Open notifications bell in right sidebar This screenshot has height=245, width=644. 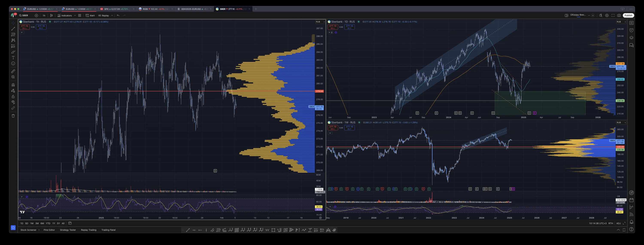632,222
